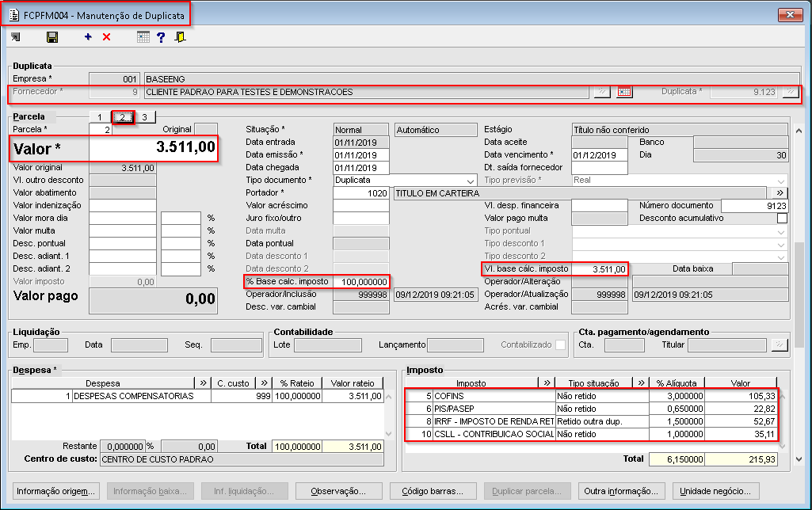Click the Valor acréscimo field
The width and height of the screenshot is (812, 510).
[361, 206]
